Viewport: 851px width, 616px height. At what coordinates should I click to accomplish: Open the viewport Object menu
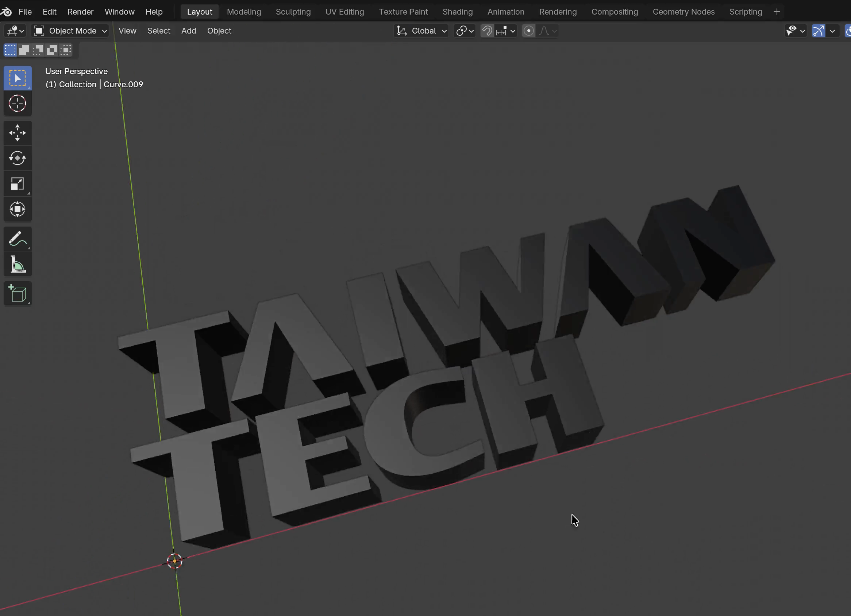tap(219, 31)
